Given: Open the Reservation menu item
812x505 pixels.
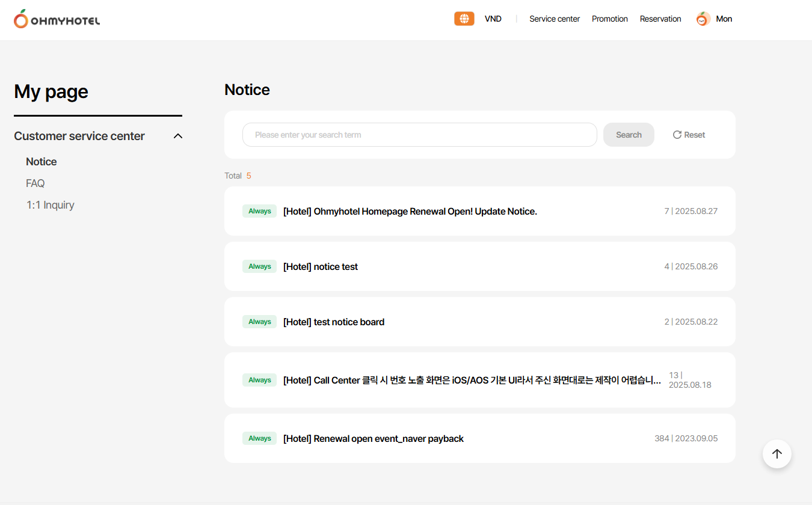Looking at the screenshot, I should tap(660, 19).
